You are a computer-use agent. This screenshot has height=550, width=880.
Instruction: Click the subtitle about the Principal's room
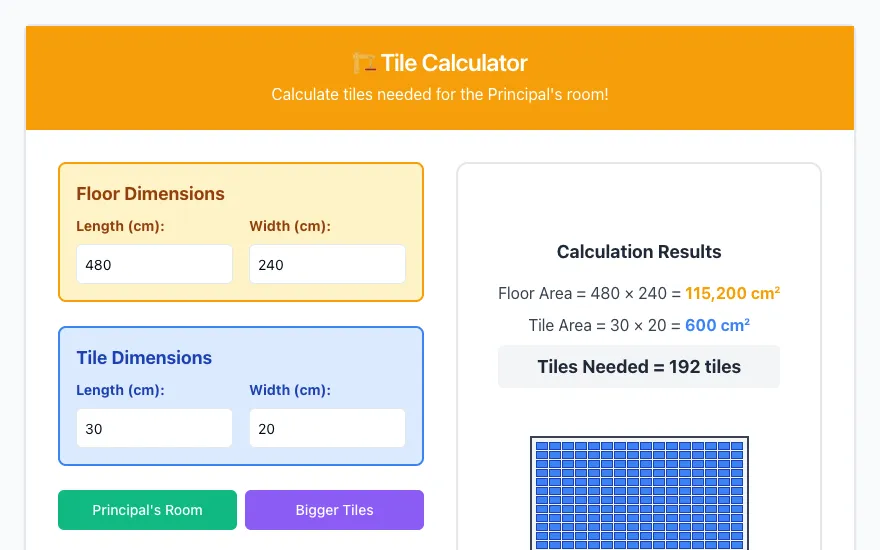(x=440, y=94)
